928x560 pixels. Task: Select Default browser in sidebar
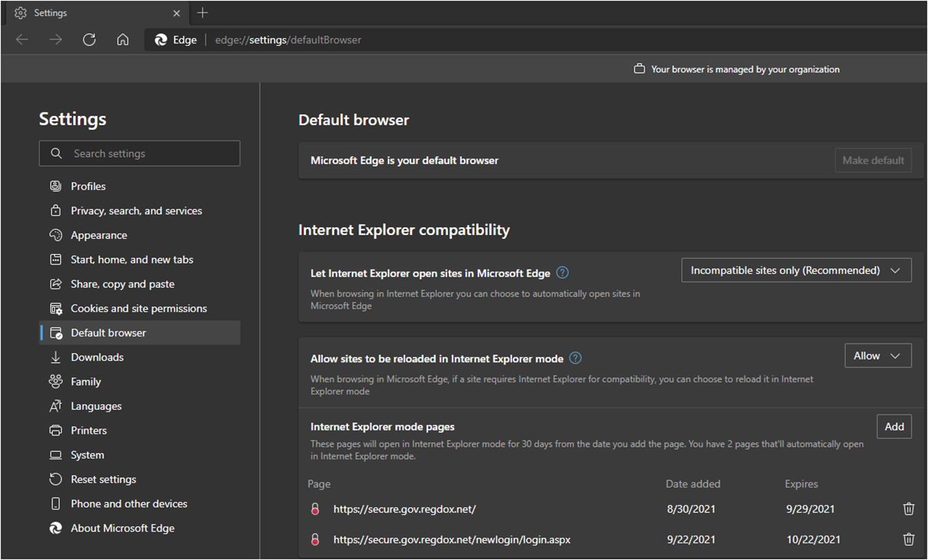click(x=139, y=333)
